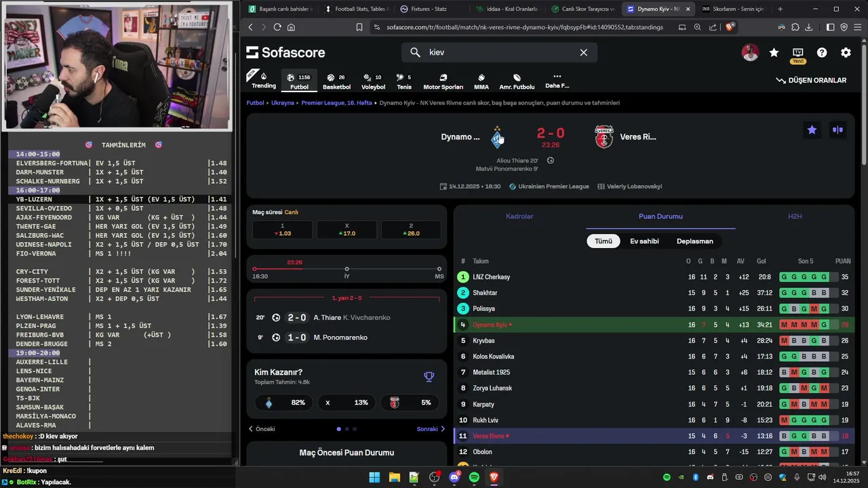
Task: Open Premier League, 16. Hafta breadcrumb
Action: click(x=337, y=103)
